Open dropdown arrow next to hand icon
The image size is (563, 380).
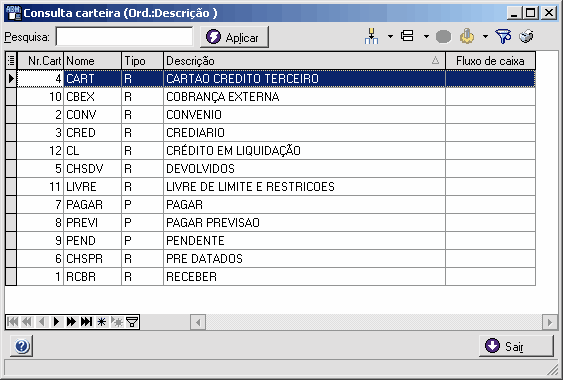coord(485,36)
